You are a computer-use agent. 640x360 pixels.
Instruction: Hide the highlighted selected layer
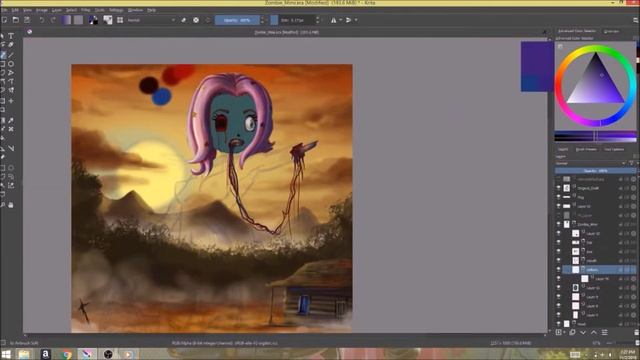click(558, 269)
